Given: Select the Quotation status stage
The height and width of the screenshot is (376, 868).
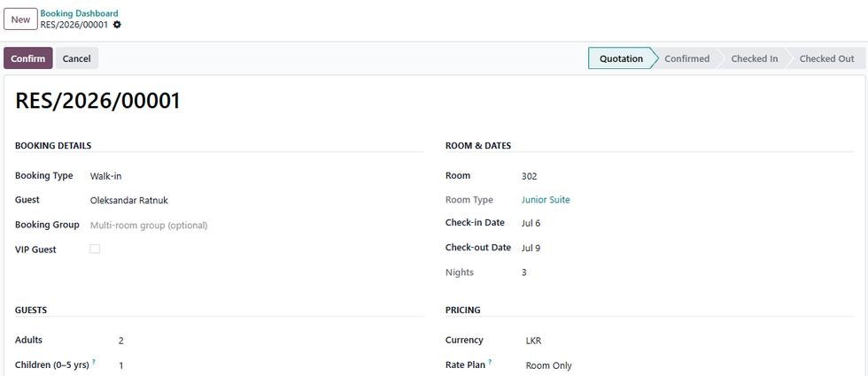Looking at the screenshot, I should click(621, 58).
